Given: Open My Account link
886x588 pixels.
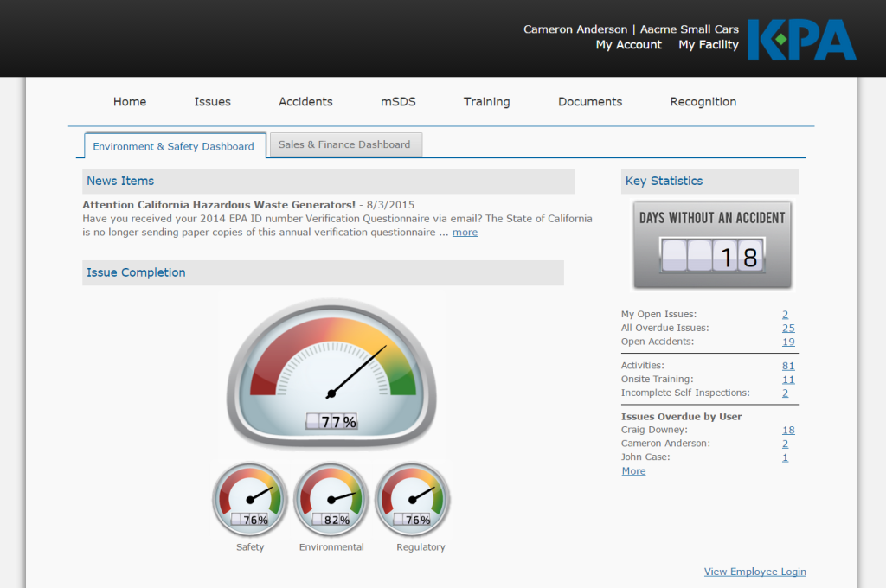Looking at the screenshot, I should pos(628,45).
